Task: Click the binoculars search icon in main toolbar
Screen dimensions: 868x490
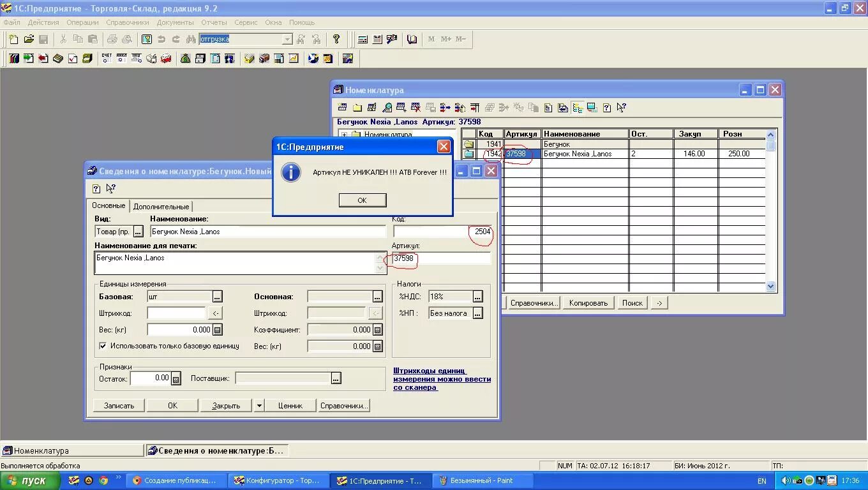Action: click(190, 39)
